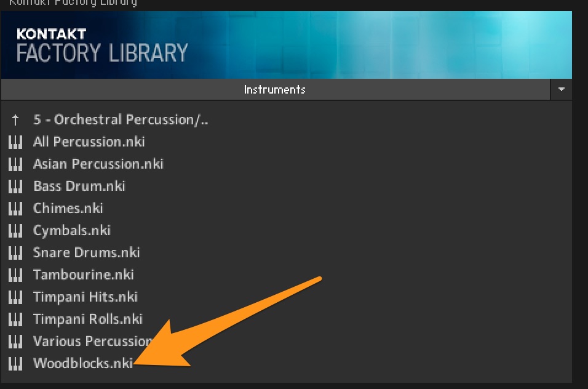Select the keyboard icon for Bass Drum.nki
Image resolution: width=588 pixels, height=389 pixels.
point(15,186)
